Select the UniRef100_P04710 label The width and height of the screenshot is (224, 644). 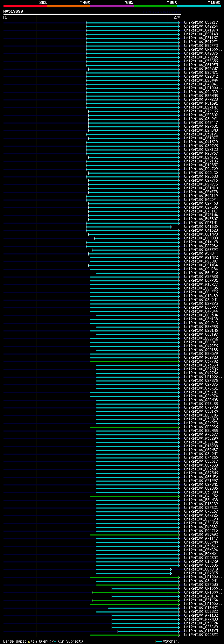201,531
